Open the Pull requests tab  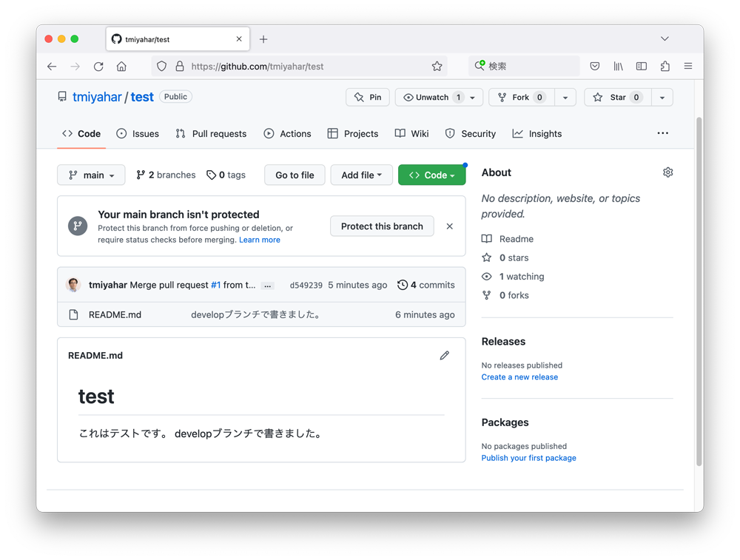(x=211, y=134)
